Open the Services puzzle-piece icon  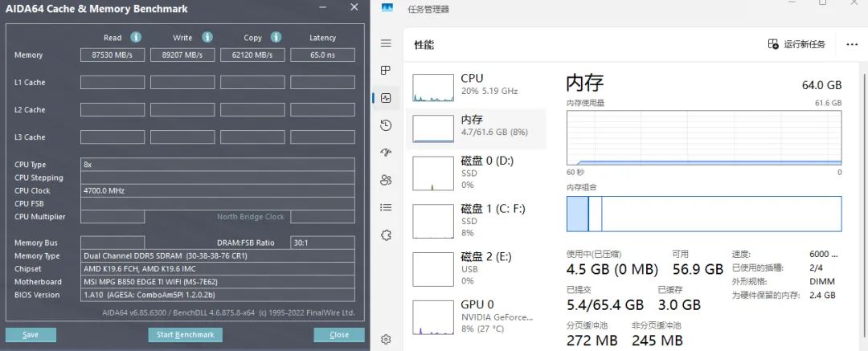click(x=386, y=235)
